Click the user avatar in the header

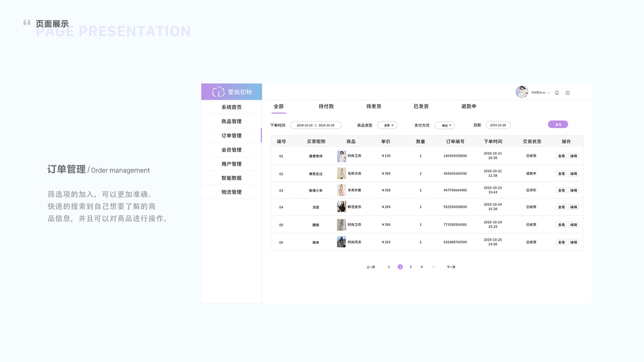point(522,92)
